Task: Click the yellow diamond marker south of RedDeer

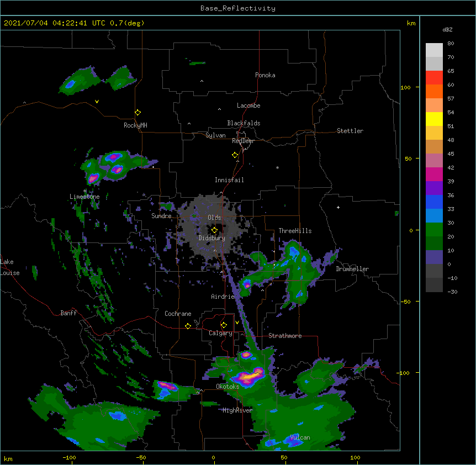Action: click(x=235, y=155)
